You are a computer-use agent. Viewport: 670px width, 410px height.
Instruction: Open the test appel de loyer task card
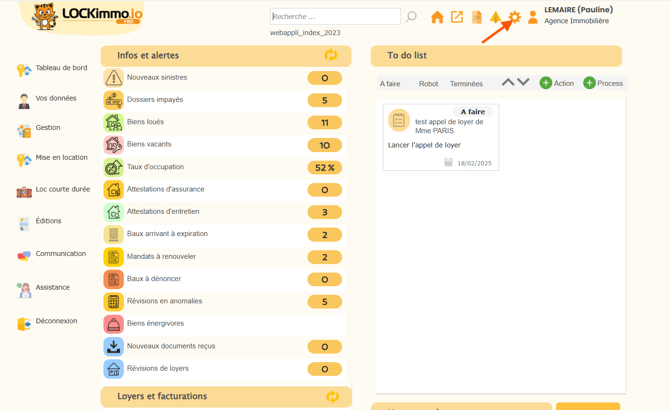441,136
